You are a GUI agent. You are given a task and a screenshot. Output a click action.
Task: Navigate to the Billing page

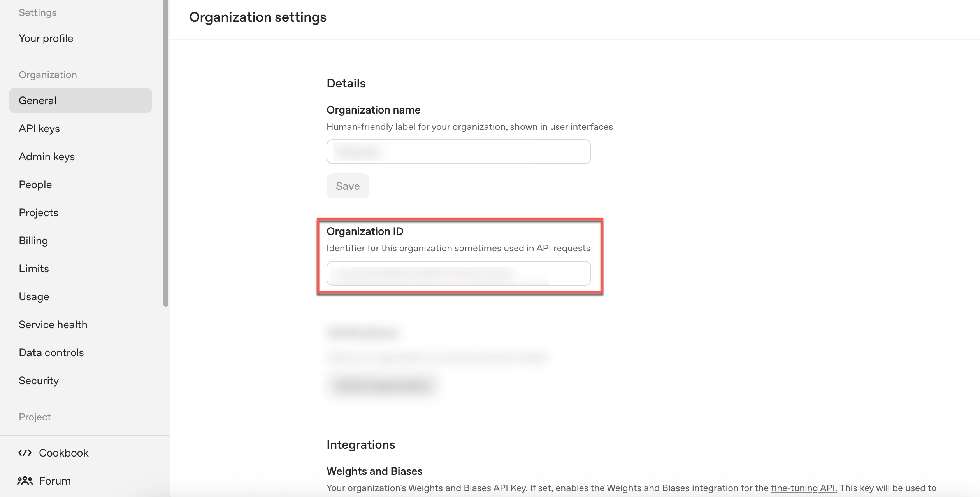tap(33, 240)
